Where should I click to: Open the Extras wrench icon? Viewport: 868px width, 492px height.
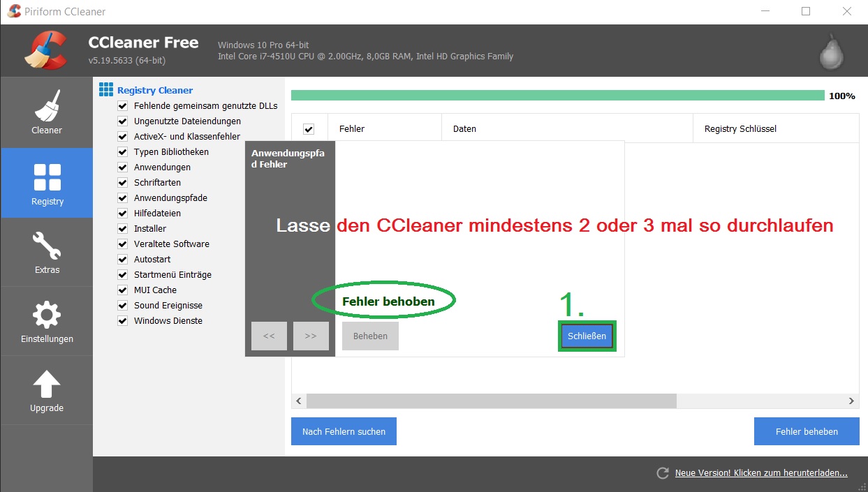point(47,246)
